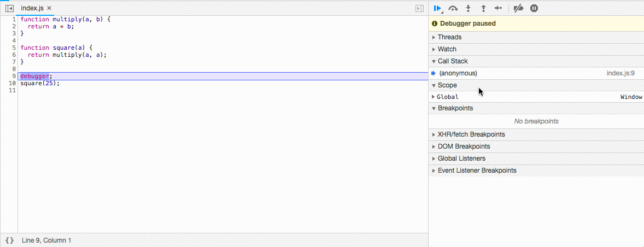This screenshot has width=644, height=247.
Task: Step over next function call
Action: 453,8
